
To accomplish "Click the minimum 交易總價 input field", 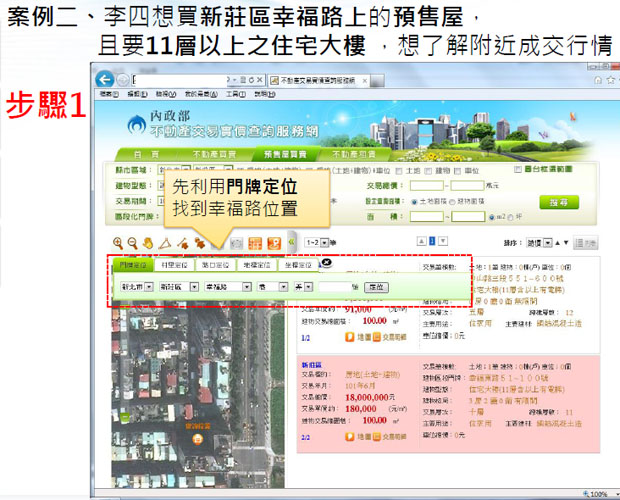I will (x=427, y=185).
